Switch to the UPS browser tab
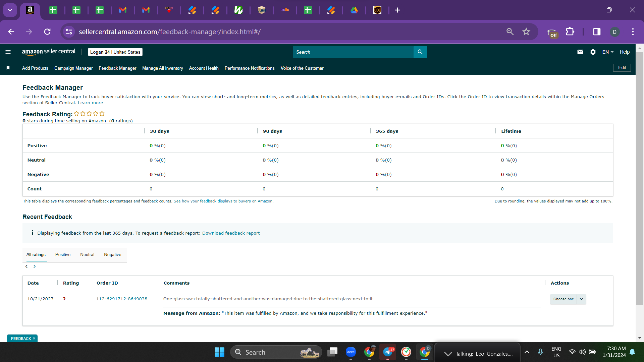Image resolution: width=644 pixels, height=362 pixels. pyautogui.click(x=377, y=10)
